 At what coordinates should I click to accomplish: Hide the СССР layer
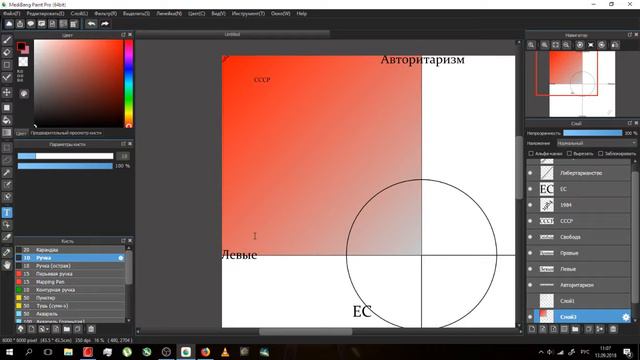[530, 221]
